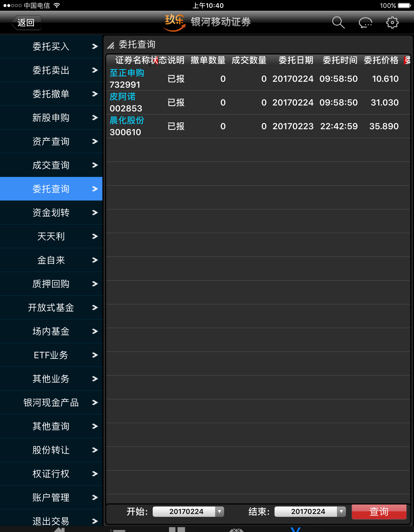
Task: Tap the 委托查询 panel title icon
Action: (111, 45)
